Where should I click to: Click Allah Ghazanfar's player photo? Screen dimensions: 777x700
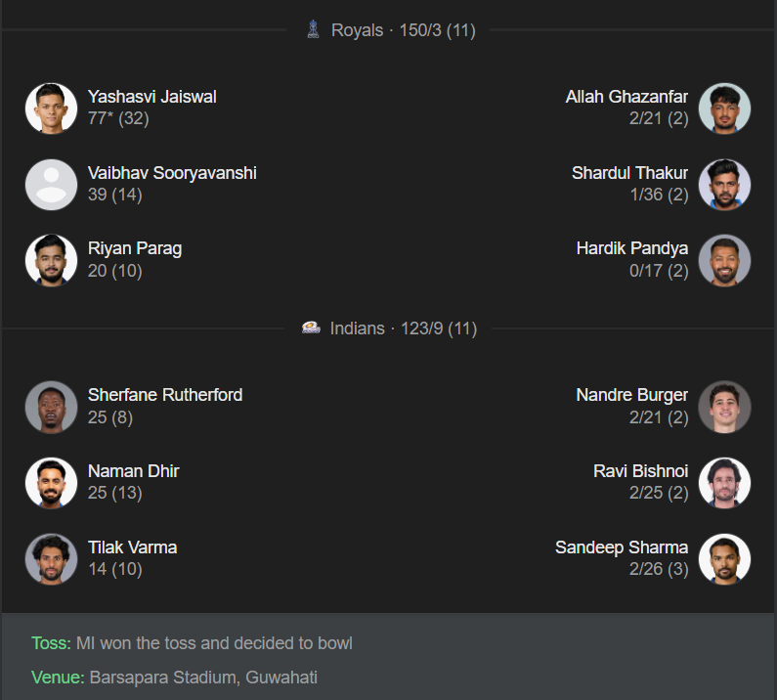point(725,108)
